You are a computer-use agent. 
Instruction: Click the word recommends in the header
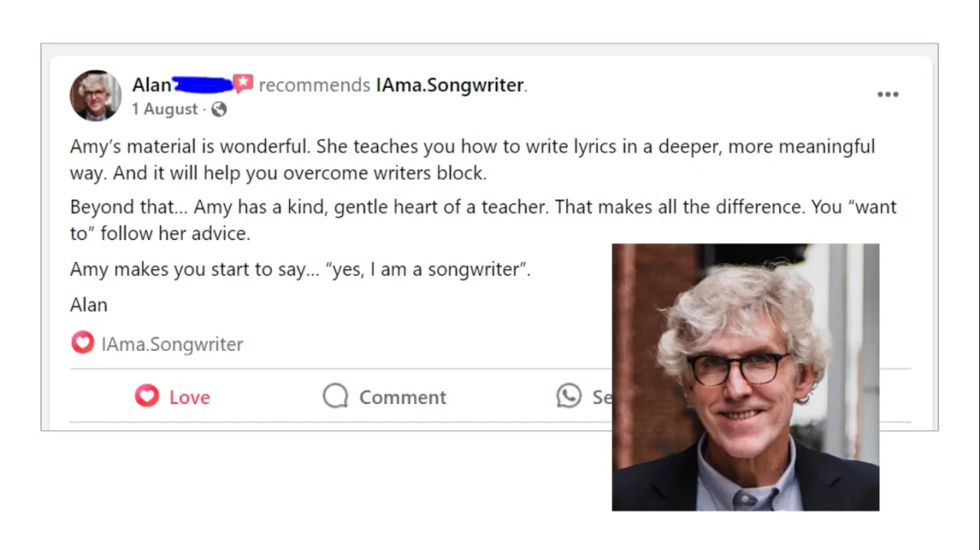click(314, 85)
